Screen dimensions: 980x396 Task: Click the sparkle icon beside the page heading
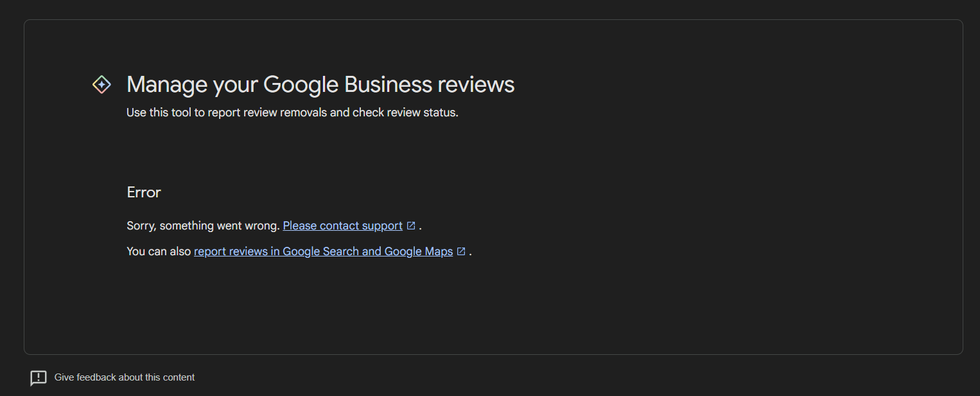point(101,84)
